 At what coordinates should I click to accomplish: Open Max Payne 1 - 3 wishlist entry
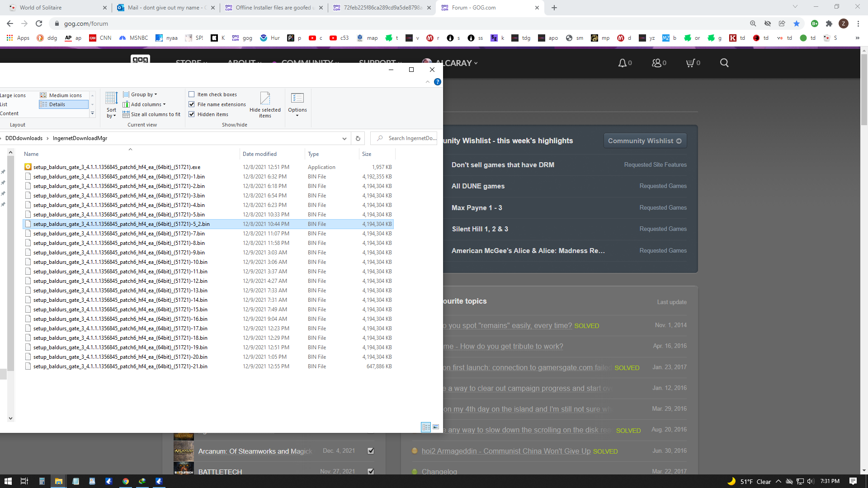[x=476, y=208]
